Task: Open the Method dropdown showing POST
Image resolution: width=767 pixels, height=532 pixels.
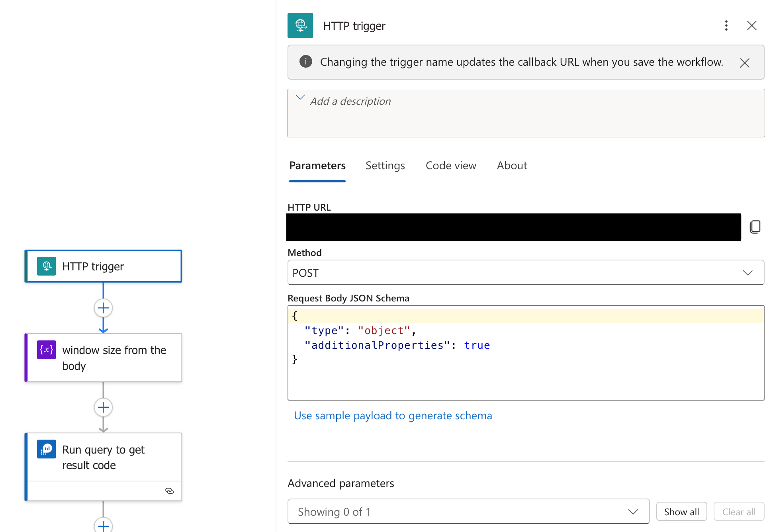Action: pyautogui.click(x=526, y=273)
